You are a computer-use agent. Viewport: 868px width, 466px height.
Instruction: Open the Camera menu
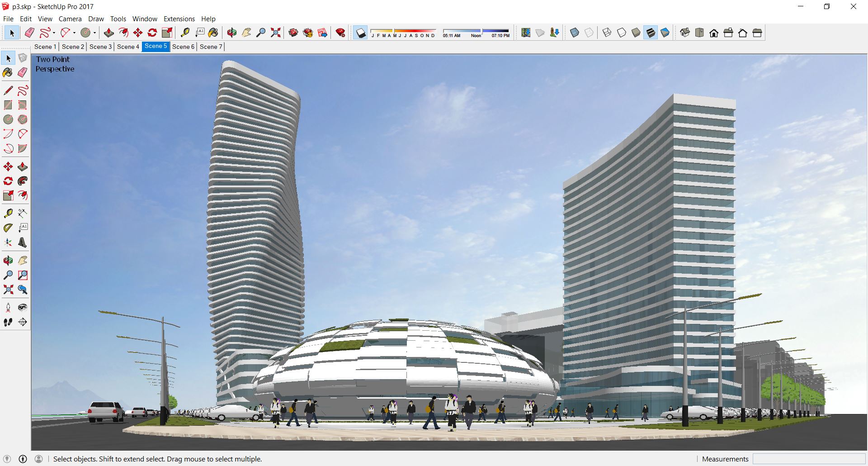pos(70,19)
